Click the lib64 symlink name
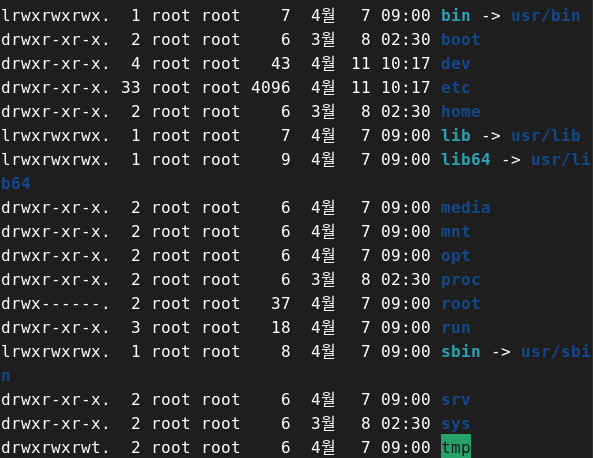Screen dimensions: 593x458 (x=466, y=160)
